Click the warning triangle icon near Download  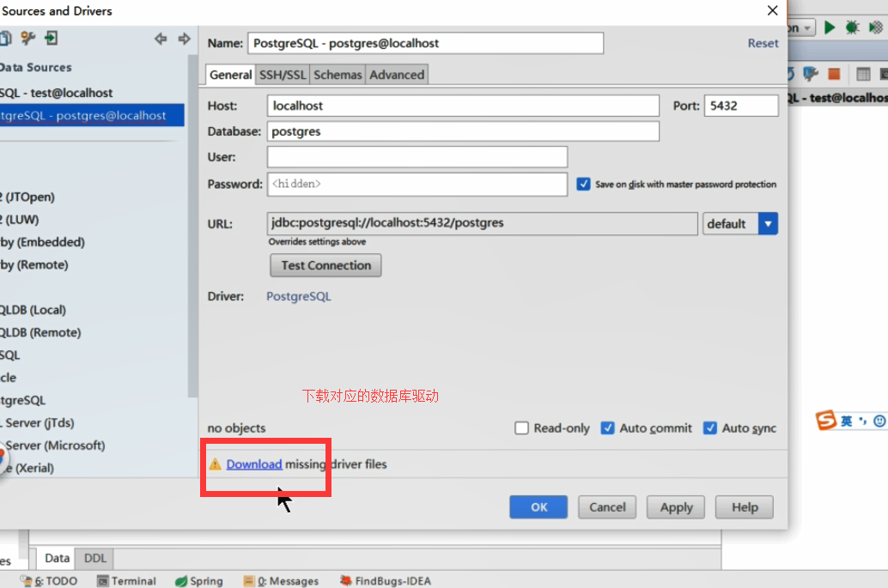216,464
